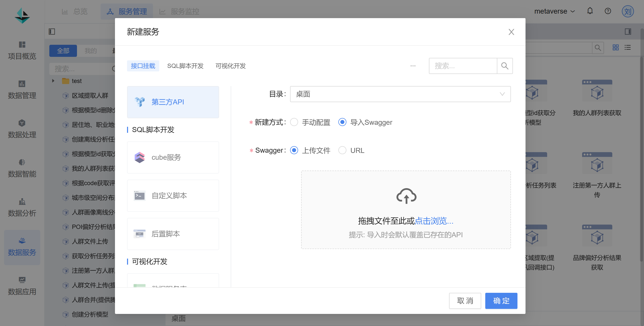This screenshot has height=326, width=644.
Task: Open the 我的人群列表获取 service card
Action: click(x=597, y=98)
